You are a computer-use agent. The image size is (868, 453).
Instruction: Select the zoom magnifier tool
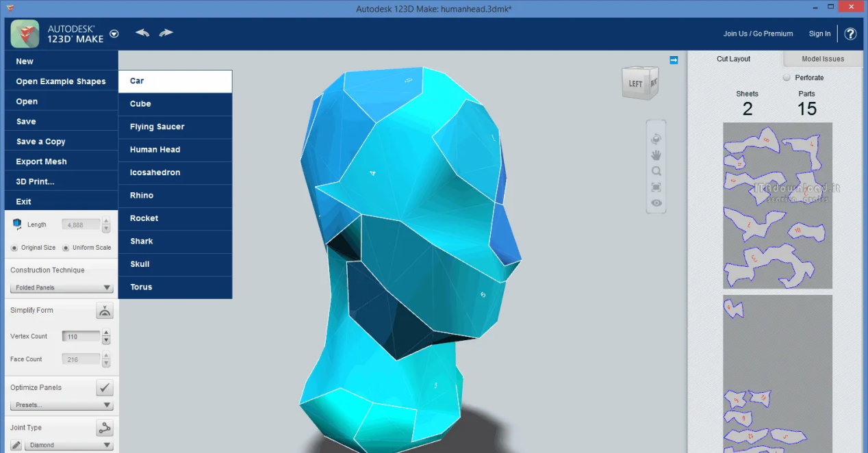(656, 171)
